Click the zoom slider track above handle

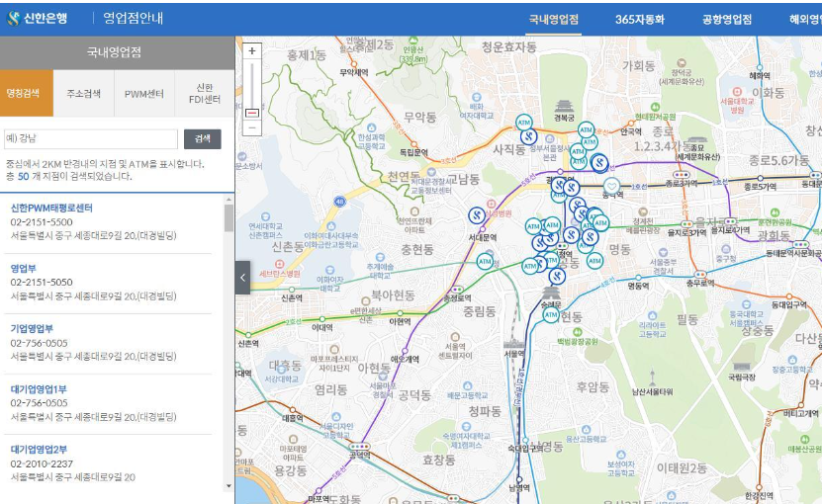click(252, 85)
